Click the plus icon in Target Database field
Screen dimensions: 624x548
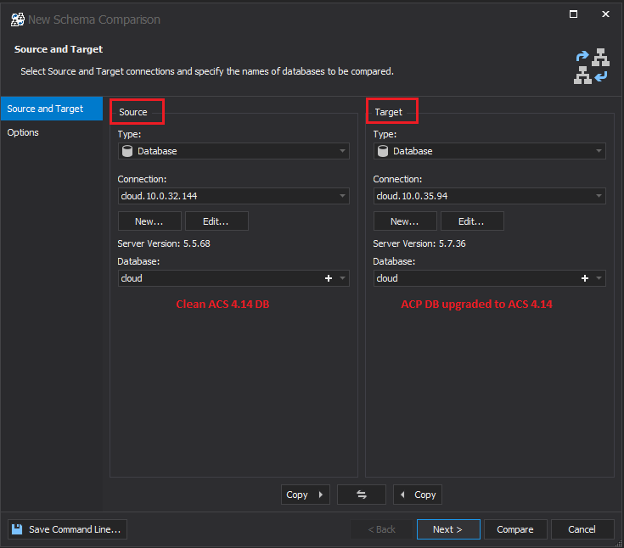pos(585,278)
